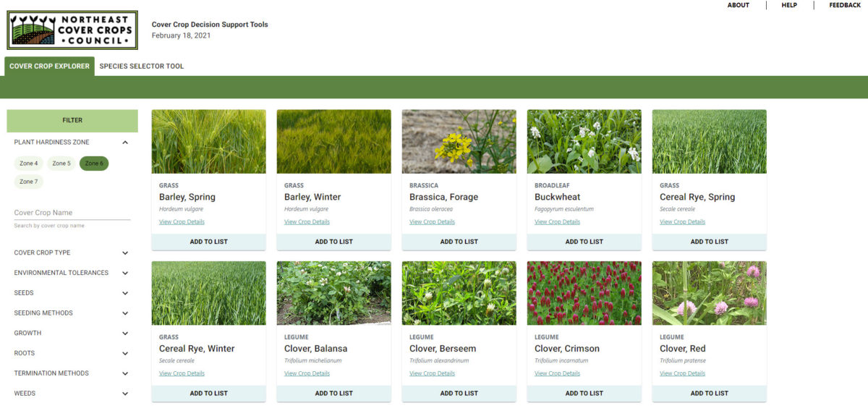Add Clover, Balansa to list
The image size is (868, 411).
(334, 394)
